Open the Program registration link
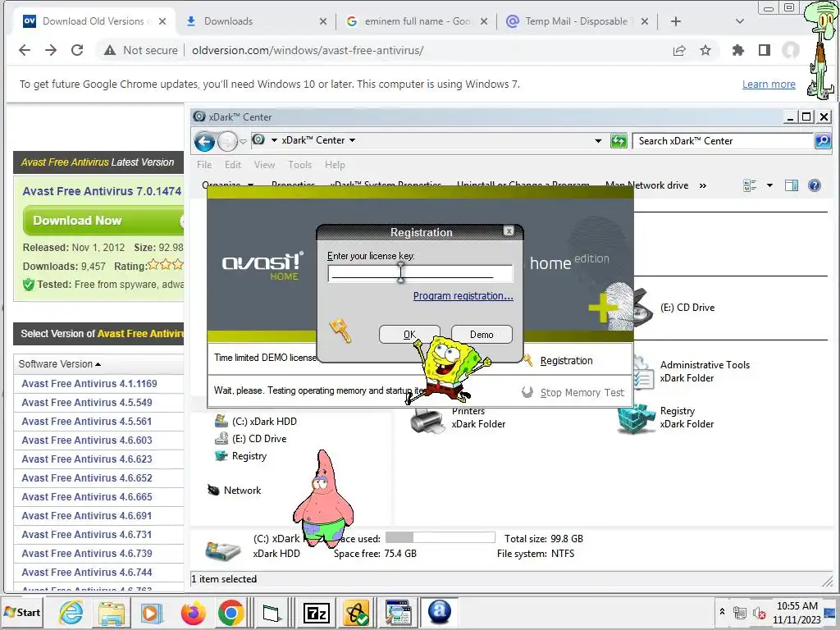Image resolution: width=840 pixels, height=630 pixels. [463, 295]
